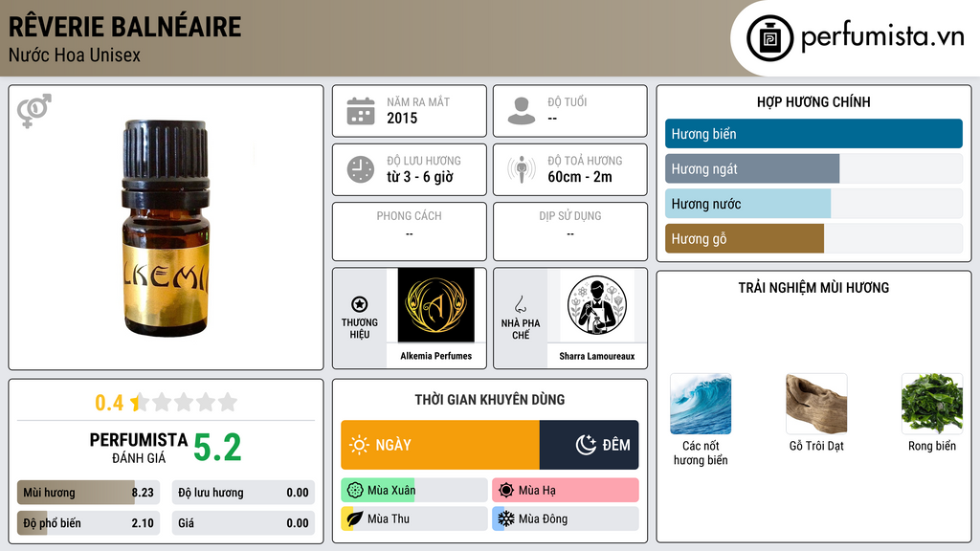Click the PERFUMISTA ĐÁNH GIÁ label
This screenshot has height=551, width=980.
coord(139,448)
